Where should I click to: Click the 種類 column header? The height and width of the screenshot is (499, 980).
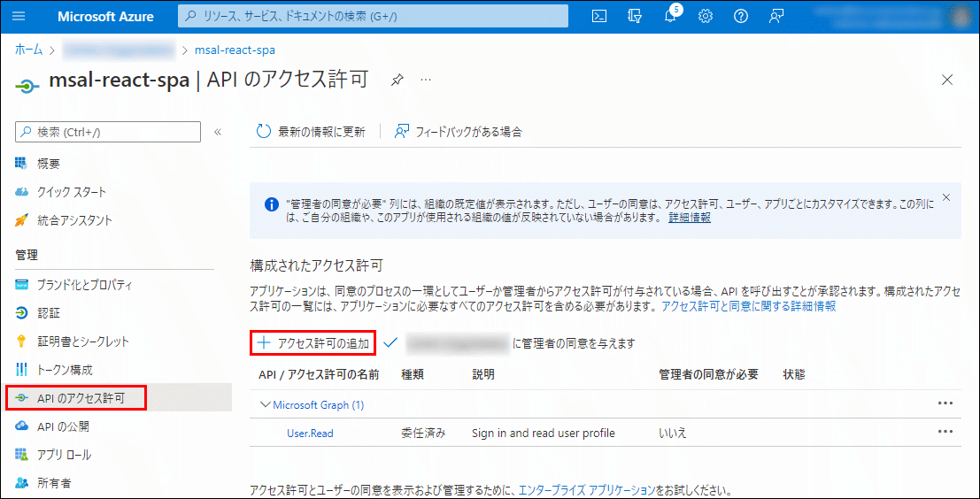(413, 374)
